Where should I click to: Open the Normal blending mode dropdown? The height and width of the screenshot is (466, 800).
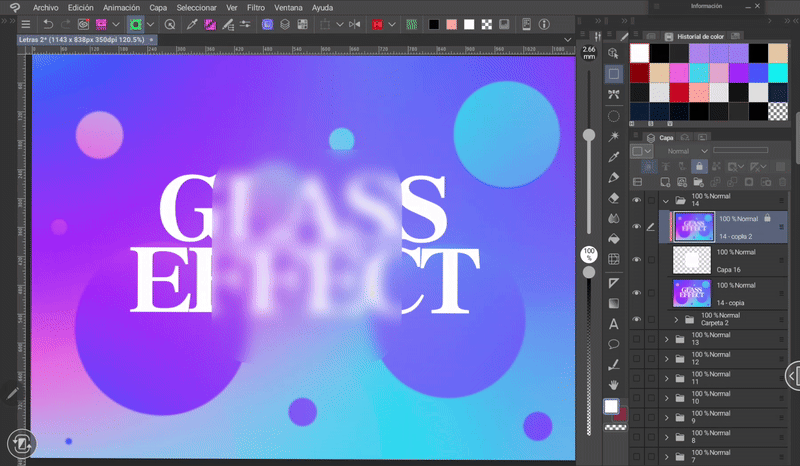(686, 151)
